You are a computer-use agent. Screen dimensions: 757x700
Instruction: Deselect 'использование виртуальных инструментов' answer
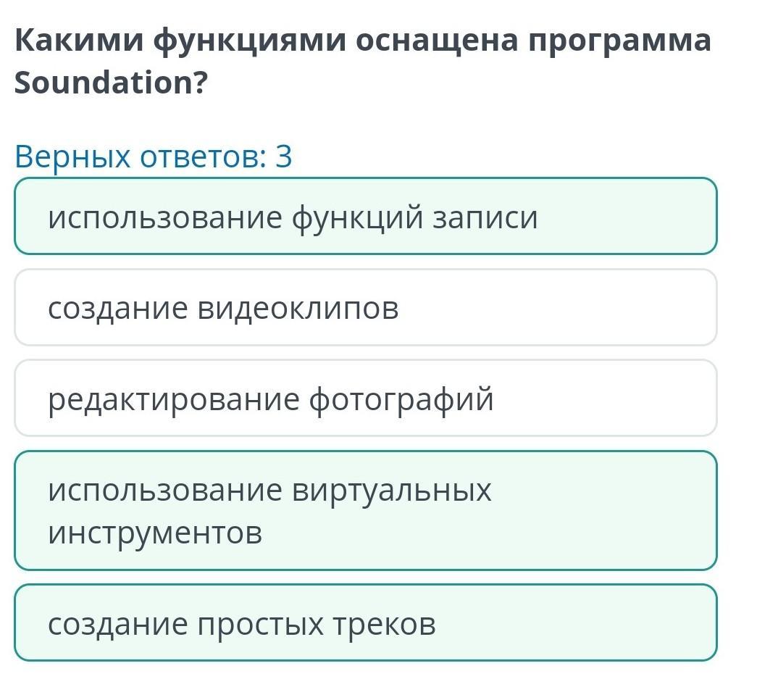365,511
